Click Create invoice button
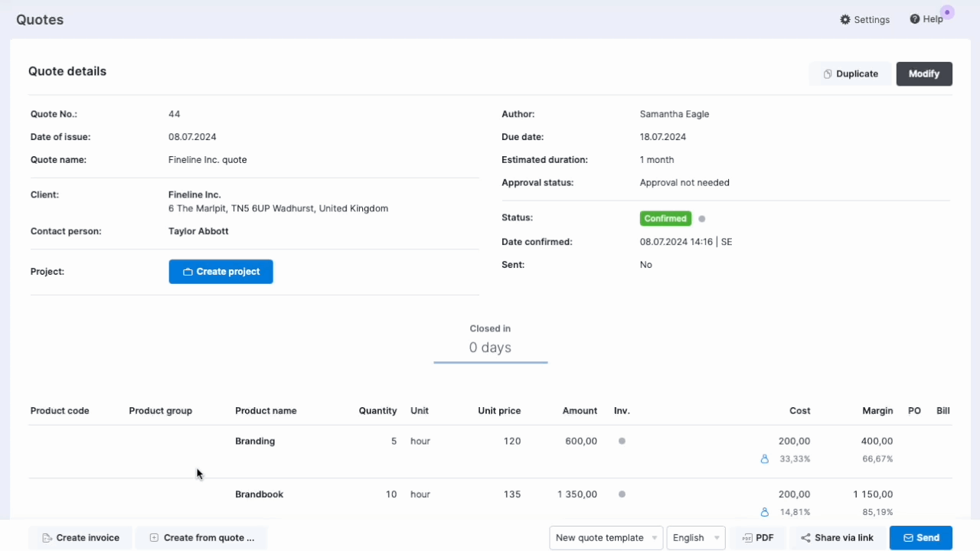Image resolution: width=980 pixels, height=551 pixels. 80,538
